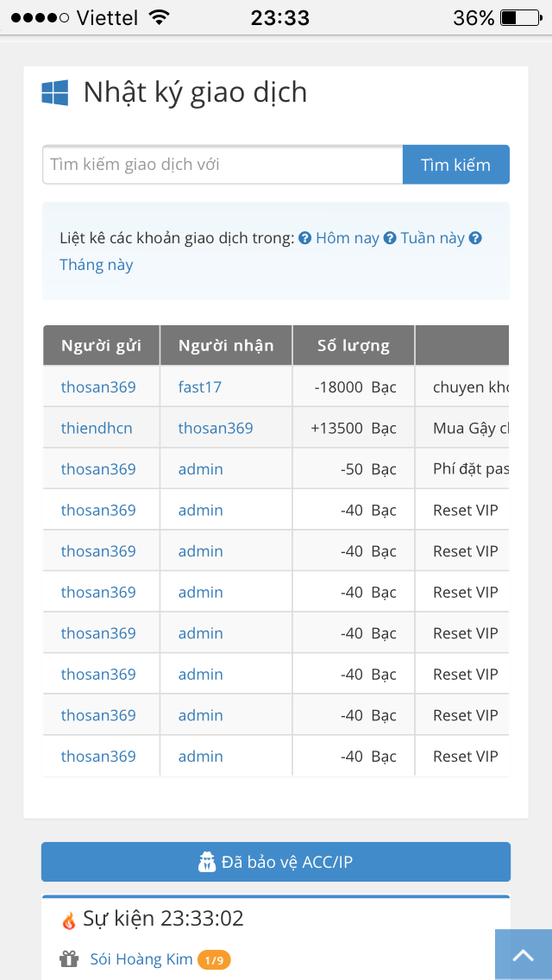
Task: Click the gift icon beside Sói Hoàng Kim
Action: tap(69, 958)
